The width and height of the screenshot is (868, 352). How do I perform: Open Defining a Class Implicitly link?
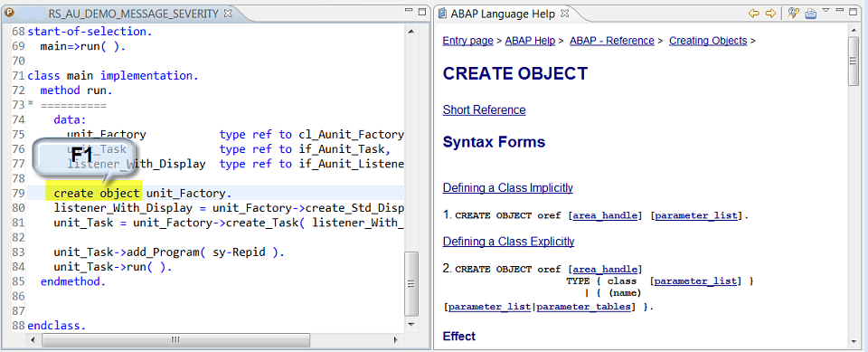[x=507, y=188]
